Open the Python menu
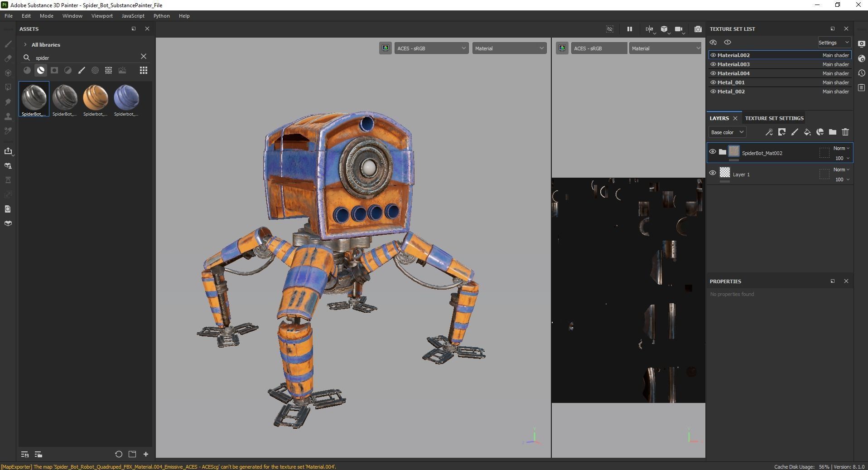The image size is (868, 470). coord(161,16)
